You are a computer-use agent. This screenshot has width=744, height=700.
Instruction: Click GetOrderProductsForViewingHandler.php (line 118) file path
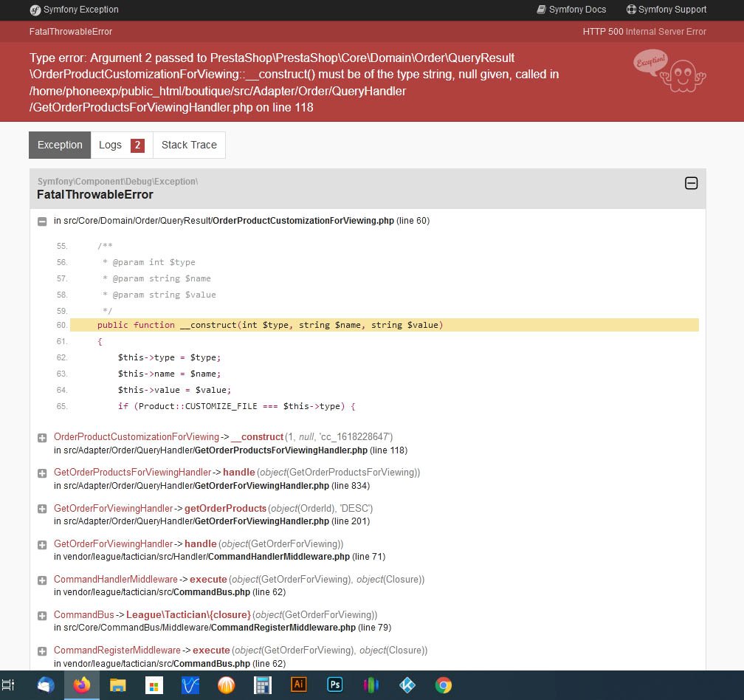(230, 450)
